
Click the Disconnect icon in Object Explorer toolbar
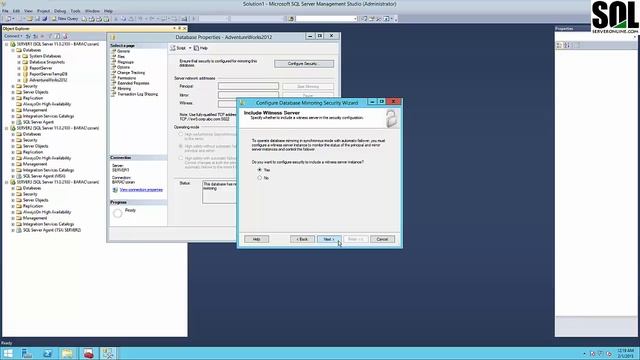click(36, 36)
